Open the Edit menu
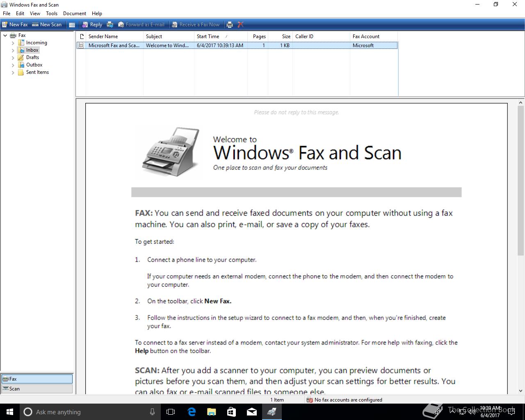 (20, 14)
